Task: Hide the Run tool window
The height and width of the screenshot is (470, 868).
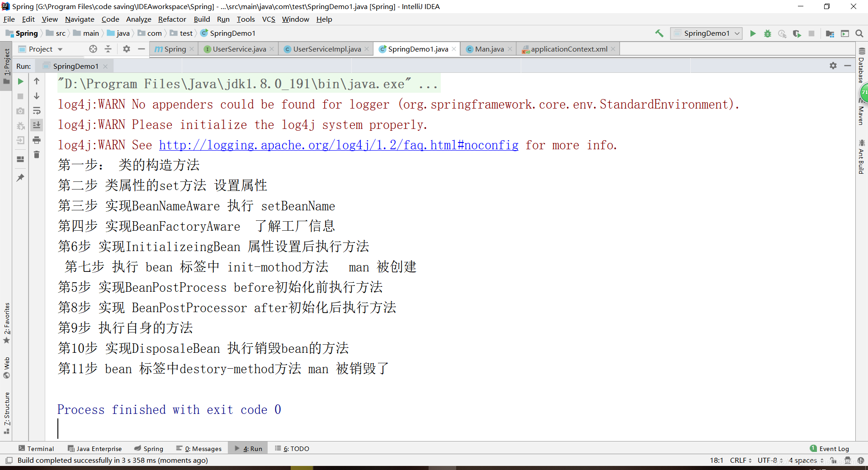Action: coord(848,66)
